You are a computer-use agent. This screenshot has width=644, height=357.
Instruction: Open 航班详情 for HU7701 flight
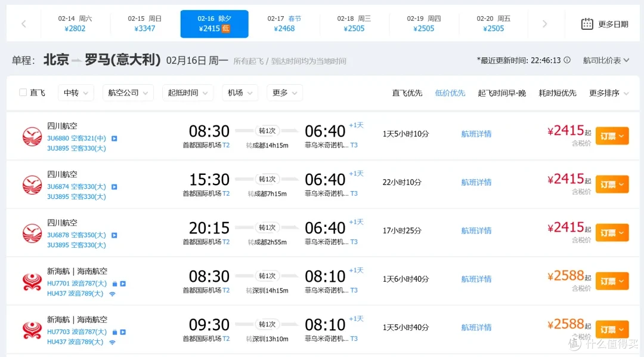tap(476, 279)
